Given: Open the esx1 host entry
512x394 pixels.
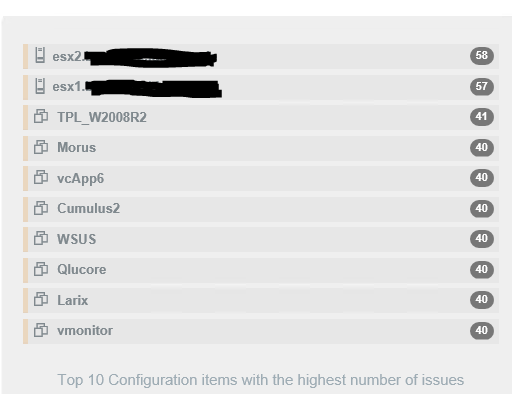Looking at the screenshot, I should point(261,87).
